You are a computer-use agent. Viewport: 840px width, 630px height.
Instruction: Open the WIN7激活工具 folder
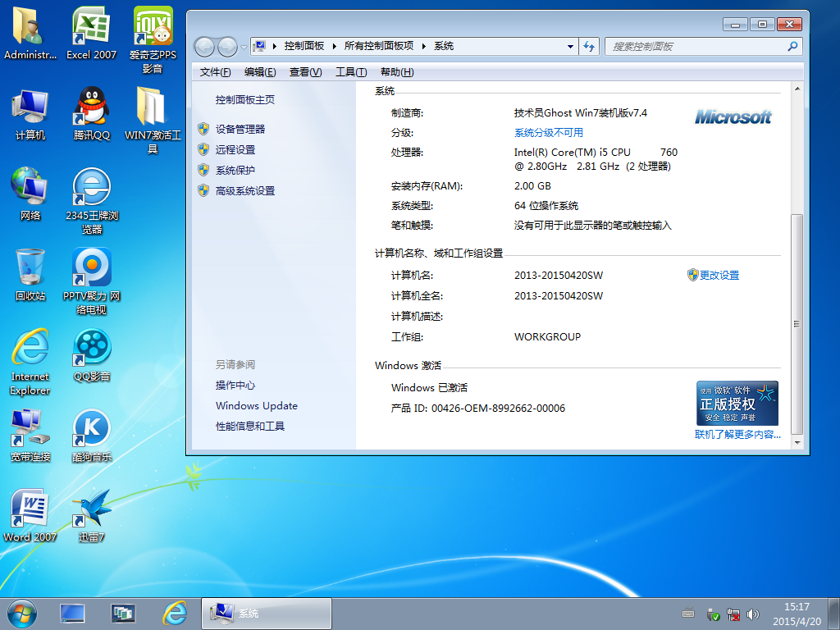pyautogui.click(x=153, y=121)
